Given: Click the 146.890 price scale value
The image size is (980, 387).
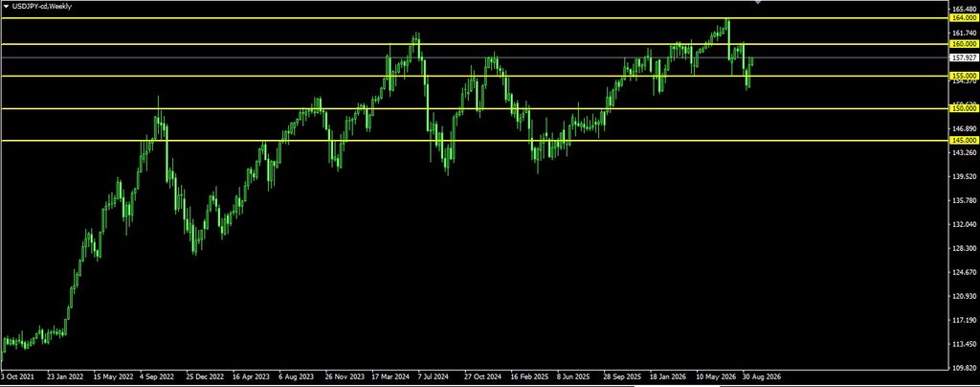Looking at the screenshot, I should [x=965, y=128].
